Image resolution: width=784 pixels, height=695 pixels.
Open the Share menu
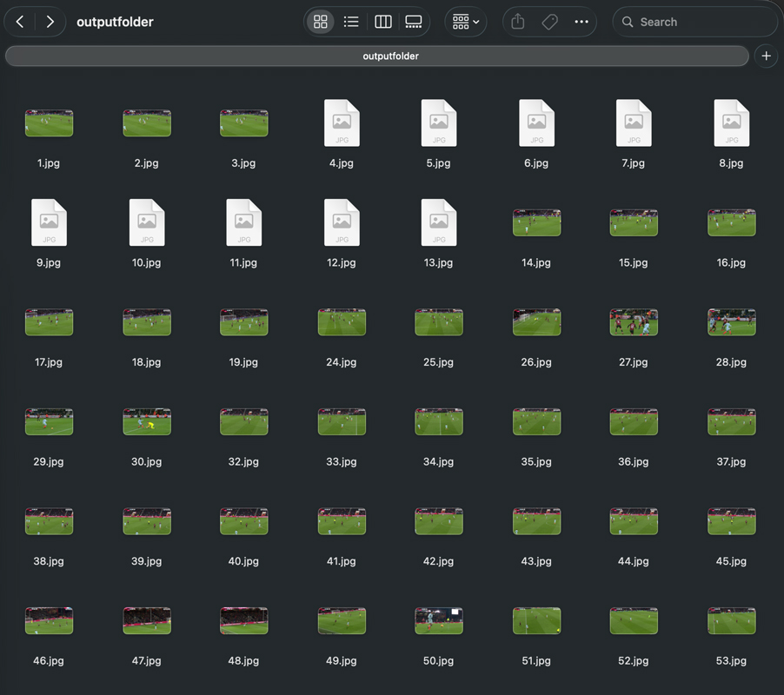(517, 21)
